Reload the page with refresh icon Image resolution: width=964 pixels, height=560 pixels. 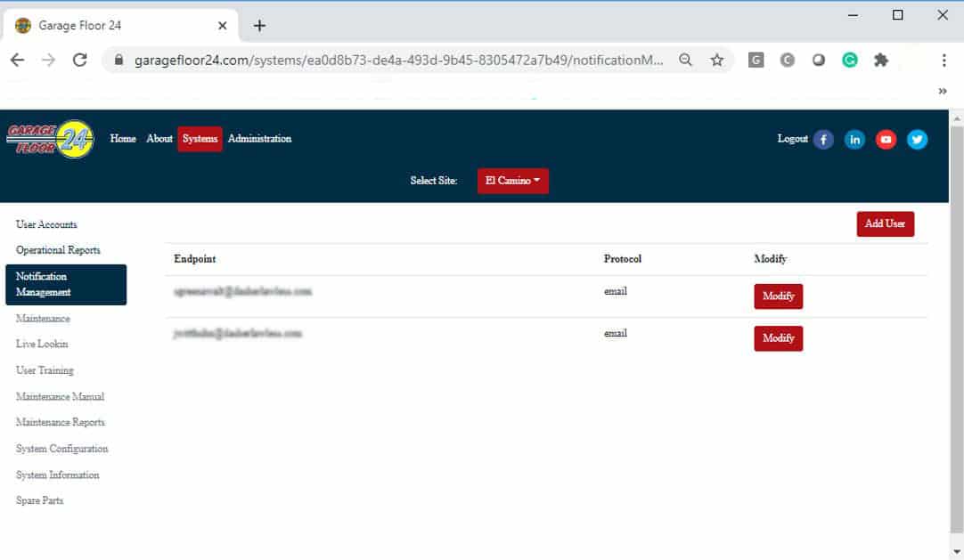click(79, 61)
